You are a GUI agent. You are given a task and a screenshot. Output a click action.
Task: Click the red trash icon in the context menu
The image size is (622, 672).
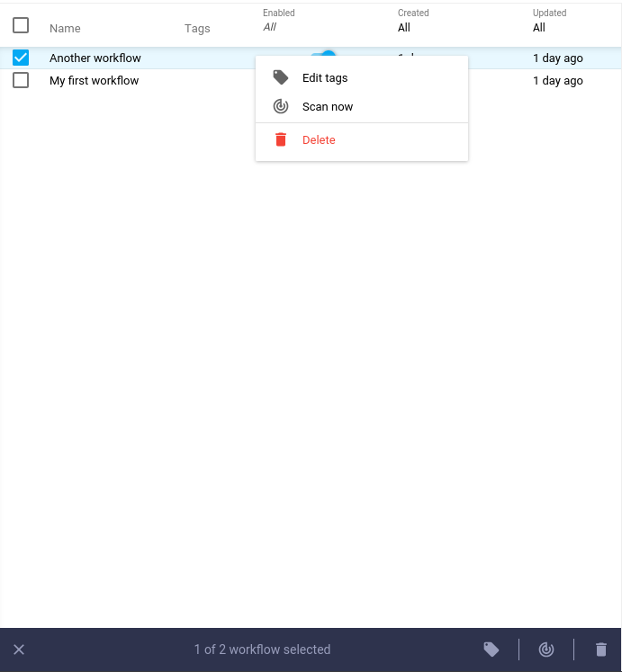click(x=281, y=139)
